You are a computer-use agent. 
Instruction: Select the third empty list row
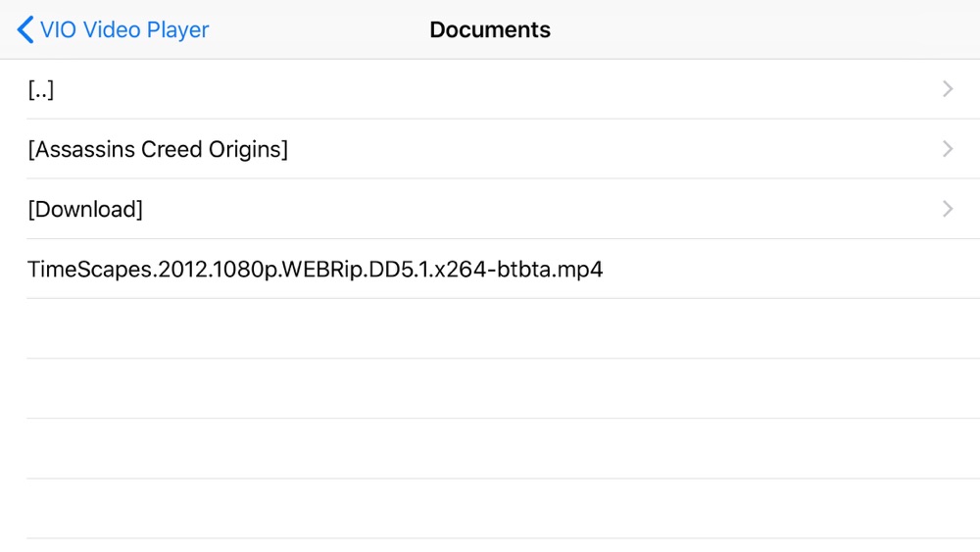[490, 448]
